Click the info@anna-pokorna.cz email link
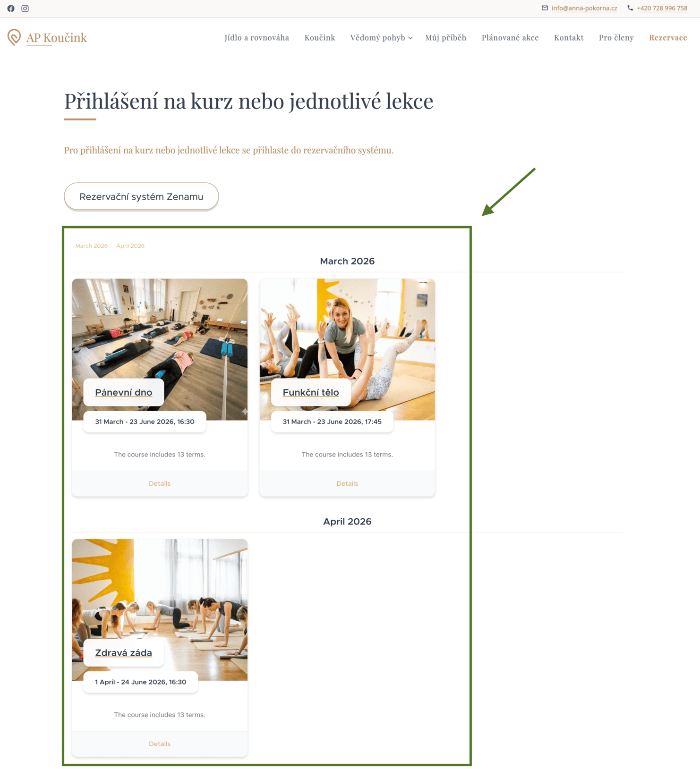This screenshot has width=700, height=769. pos(584,8)
